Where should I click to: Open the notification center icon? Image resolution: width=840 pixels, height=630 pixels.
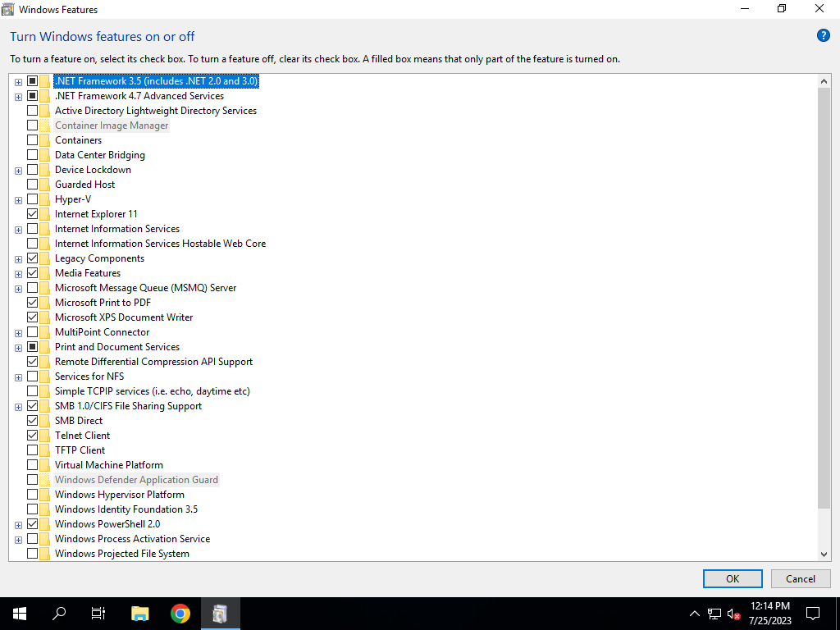pyautogui.click(x=813, y=614)
